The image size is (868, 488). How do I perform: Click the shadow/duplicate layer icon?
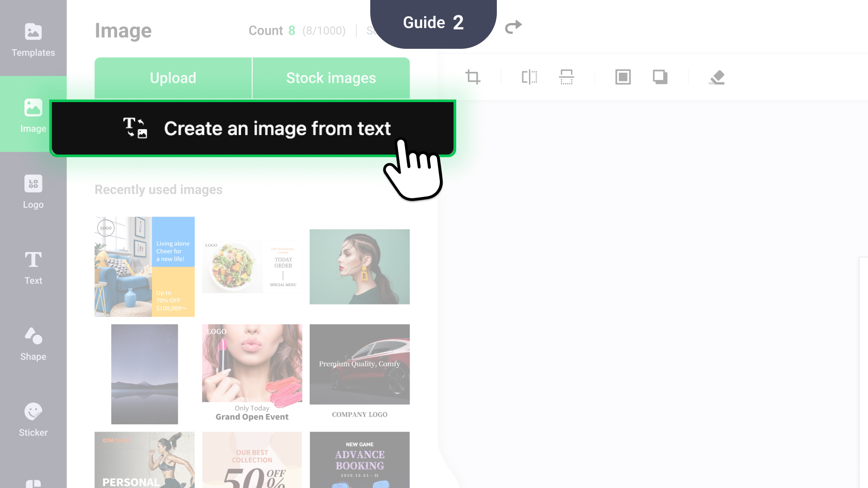660,77
